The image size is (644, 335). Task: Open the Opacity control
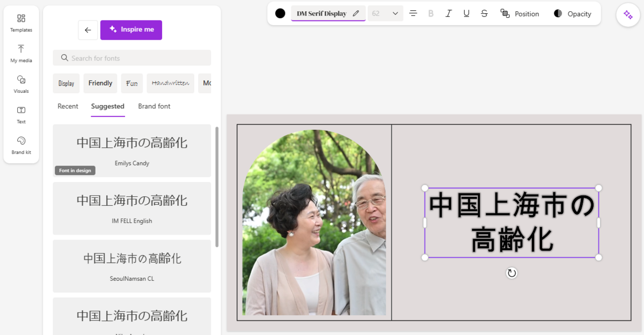pyautogui.click(x=572, y=13)
